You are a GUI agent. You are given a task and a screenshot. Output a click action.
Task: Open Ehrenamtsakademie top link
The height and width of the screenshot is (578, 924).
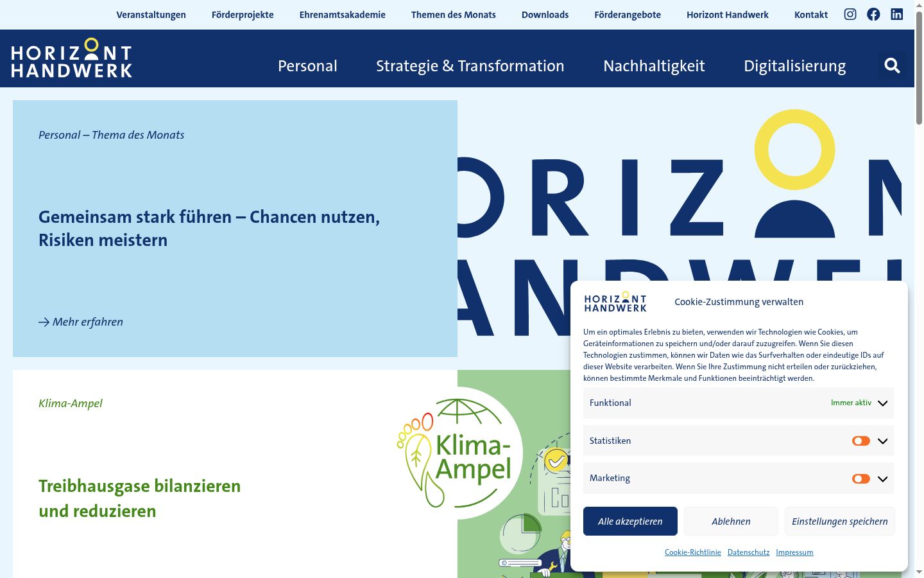[x=343, y=15]
